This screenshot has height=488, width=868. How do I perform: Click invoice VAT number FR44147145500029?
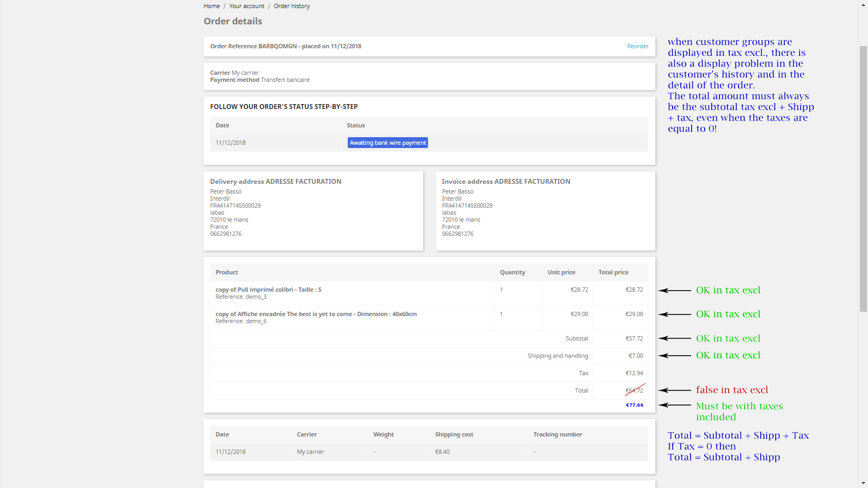467,206
